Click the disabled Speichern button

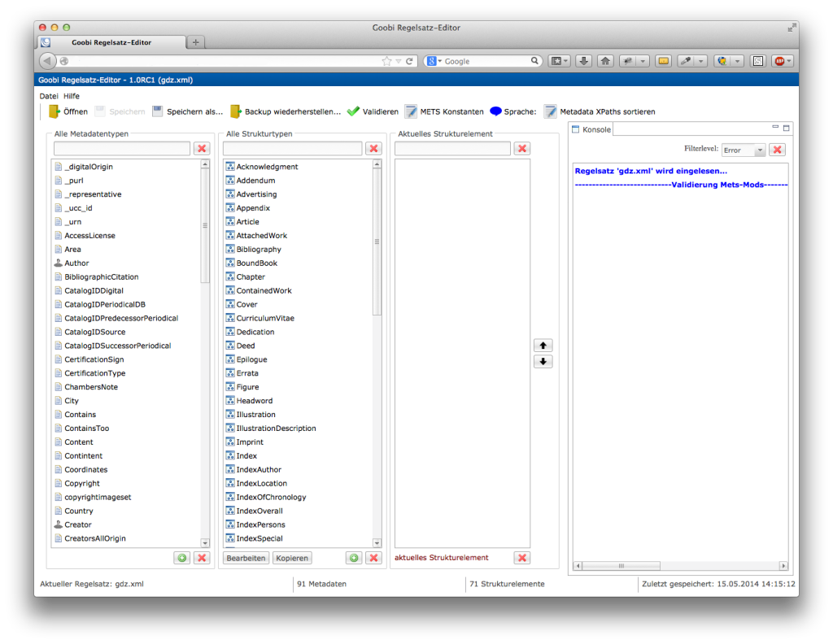pyautogui.click(x=120, y=111)
